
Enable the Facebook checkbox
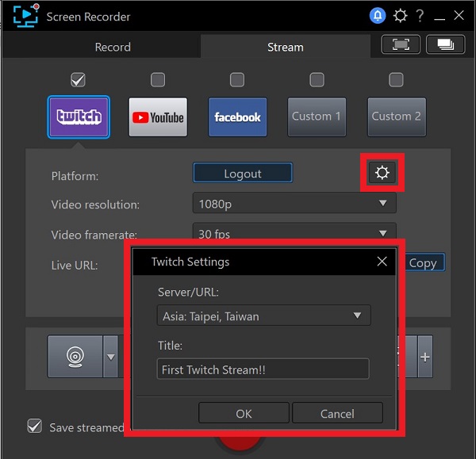point(237,80)
